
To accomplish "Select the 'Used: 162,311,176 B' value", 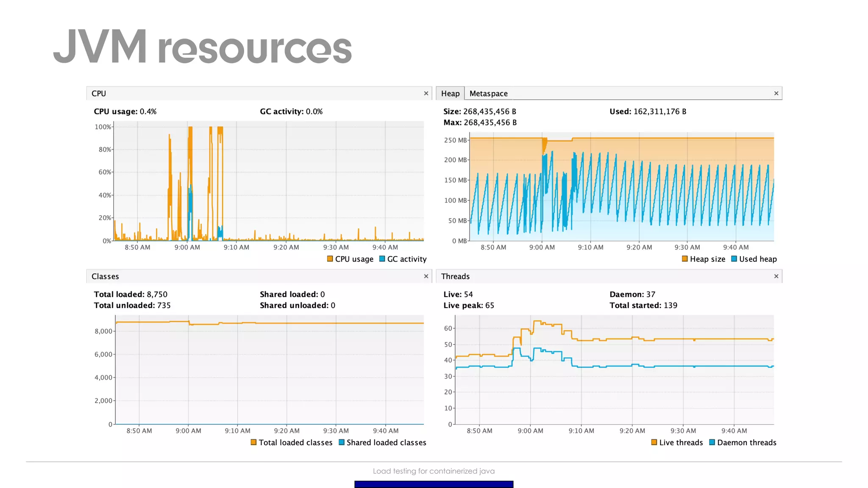I will click(x=648, y=111).
